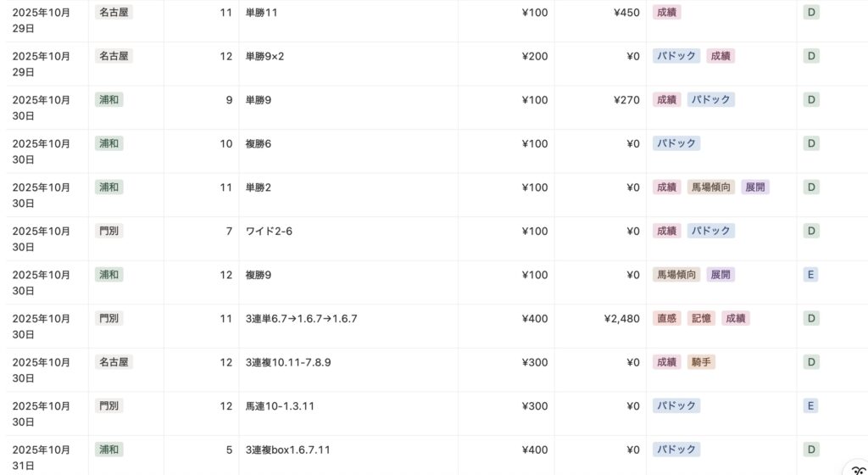Select the 3連複box1.6.7.11 cell
Image resolution: width=868 pixels, height=475 pixels.
coord(287,450)
